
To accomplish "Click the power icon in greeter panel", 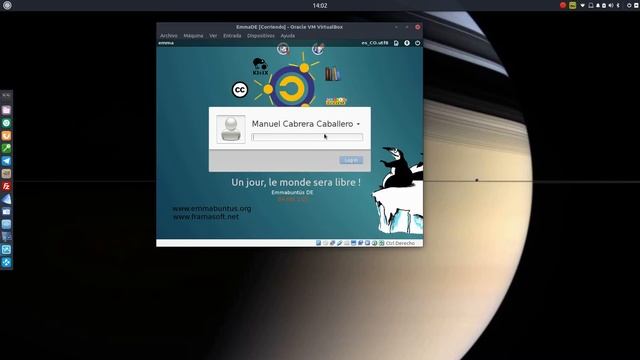I will click(418, 43).
